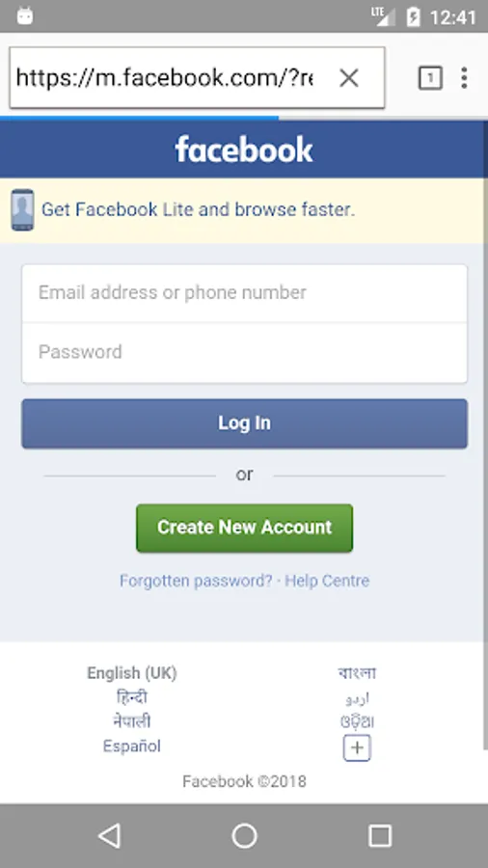Click the Create New Account button
This screenshot has height=868, width=488.
pyautogui.click(x=245, y=528)
